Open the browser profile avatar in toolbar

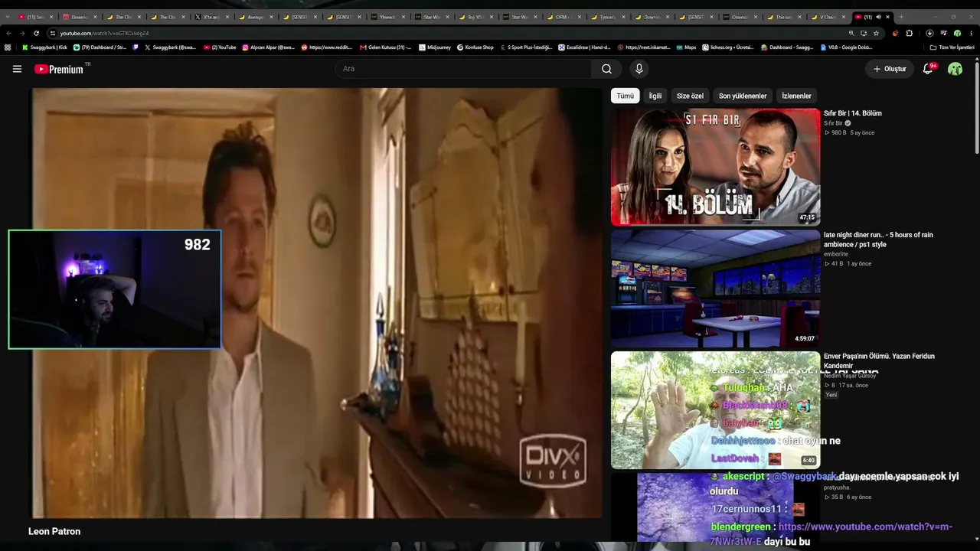pos(957,34)
